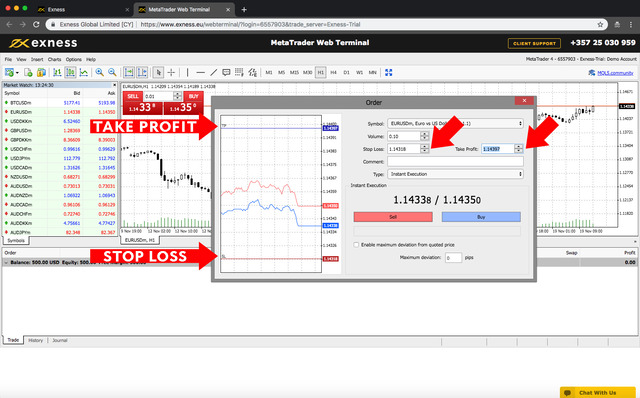Image resolution: width=640 pixels, height=398 pixels.
Task: Open the Client Support button
Action: point(534,43)
